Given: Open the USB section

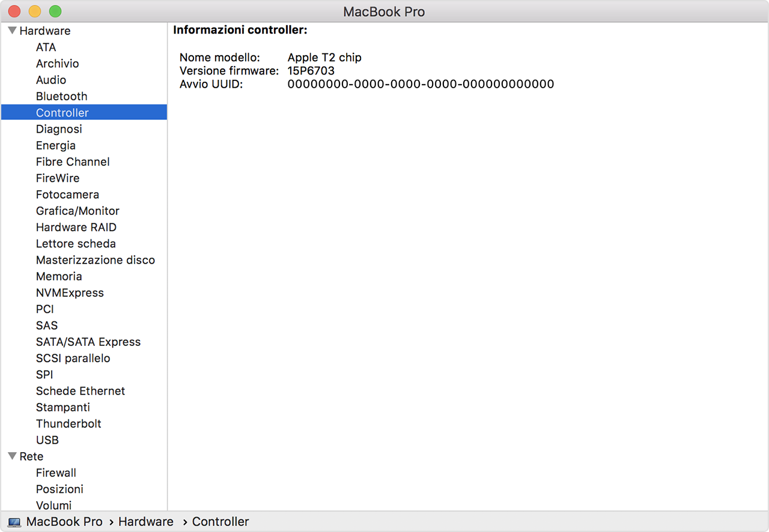Looking at the screenshot, I should (47, 440).
